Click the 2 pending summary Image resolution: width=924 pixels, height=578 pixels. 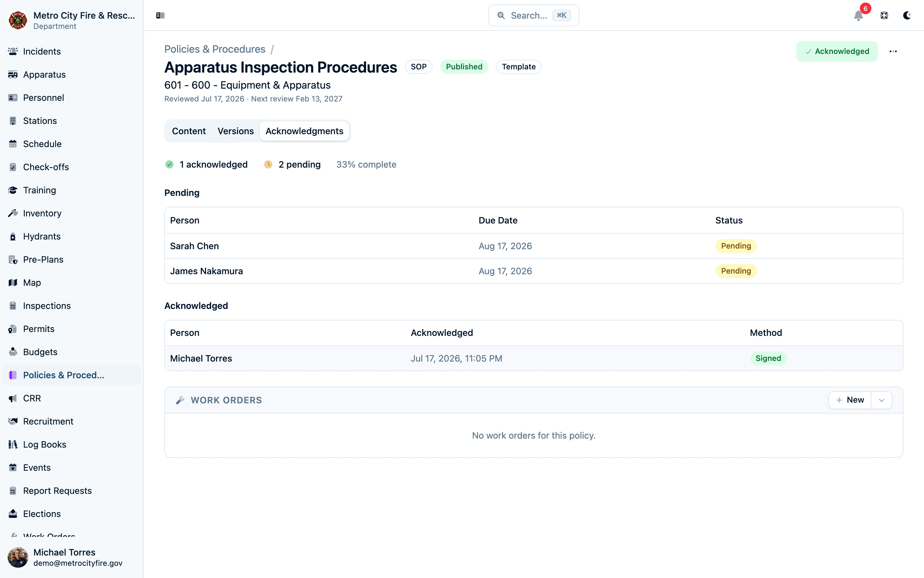click(293, 164)
